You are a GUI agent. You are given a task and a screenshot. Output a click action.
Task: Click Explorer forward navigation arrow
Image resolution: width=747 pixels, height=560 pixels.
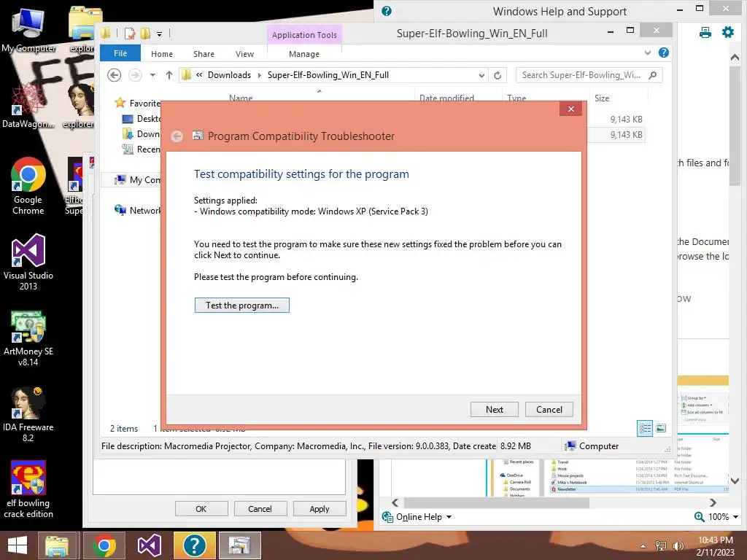coord(135,75)
